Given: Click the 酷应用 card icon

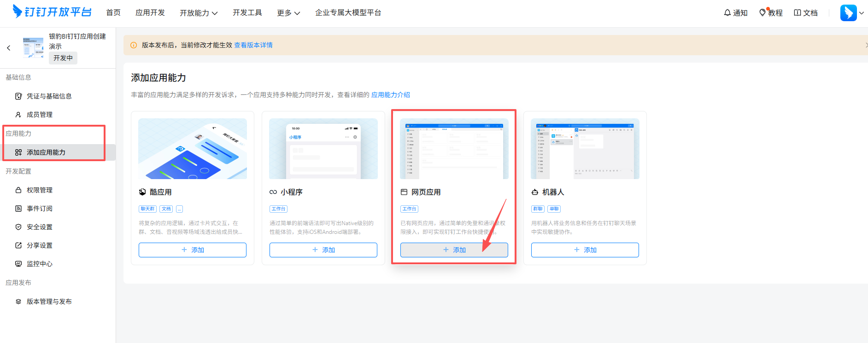Looking at the screenshot, I should coord(142,192).
